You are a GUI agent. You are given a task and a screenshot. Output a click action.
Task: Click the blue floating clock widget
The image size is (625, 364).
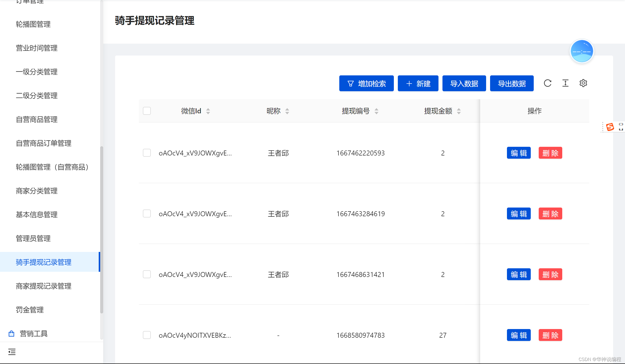(582, 51)
